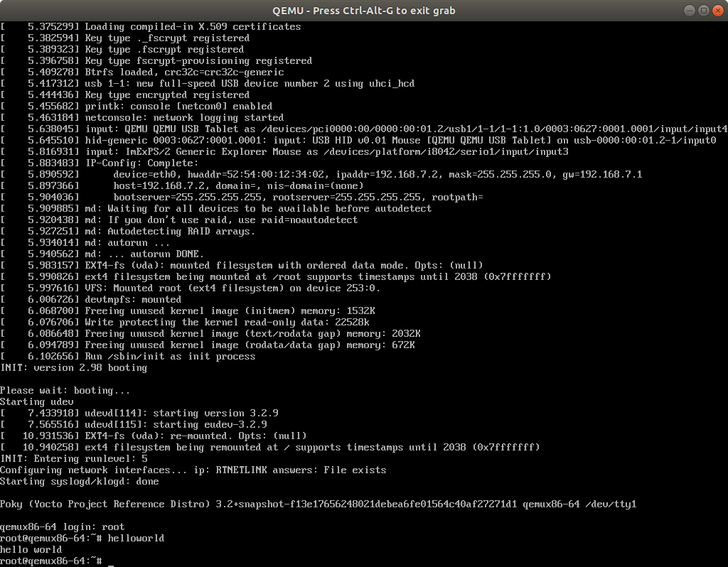This screenshot has height=567, width=728.
Task: Click the QEMU window title bar
Action: coord(364,11)
